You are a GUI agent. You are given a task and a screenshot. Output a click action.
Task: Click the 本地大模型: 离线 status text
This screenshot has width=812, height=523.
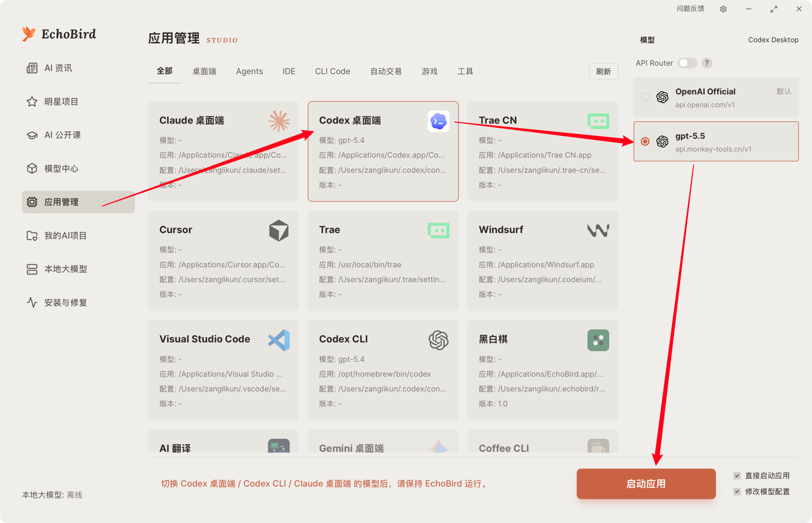click(x=52, y=495)
